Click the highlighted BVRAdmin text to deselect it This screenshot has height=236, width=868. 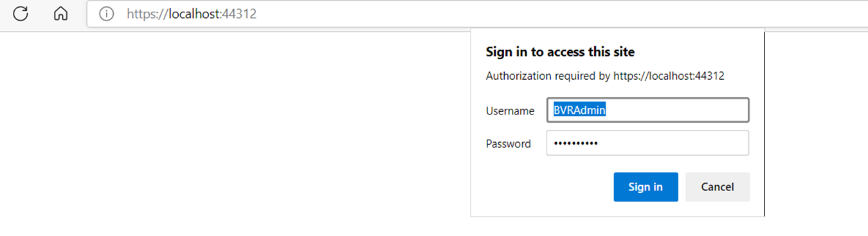pos(580,110)
